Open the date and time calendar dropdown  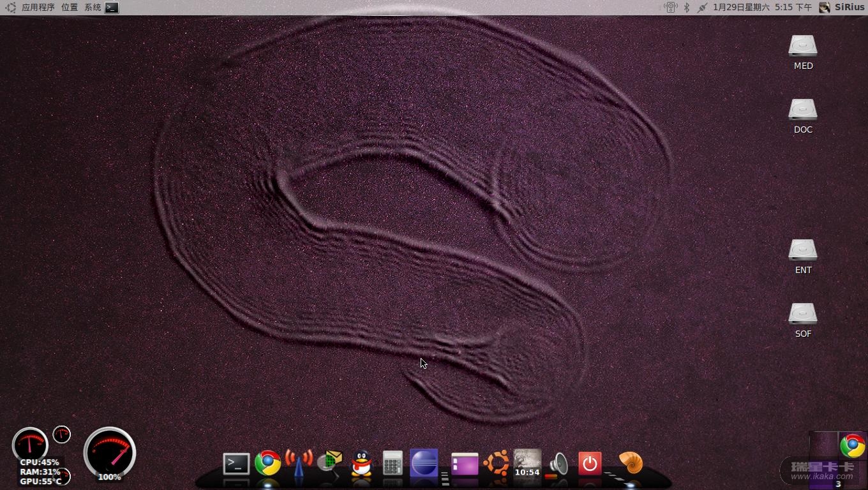click(x=762, y=8)
